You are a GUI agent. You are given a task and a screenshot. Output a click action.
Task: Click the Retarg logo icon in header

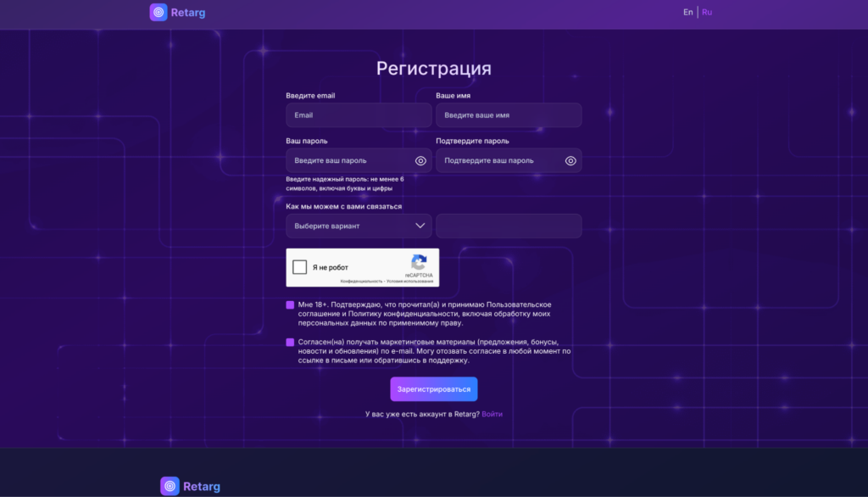click(x=159, y=12)
